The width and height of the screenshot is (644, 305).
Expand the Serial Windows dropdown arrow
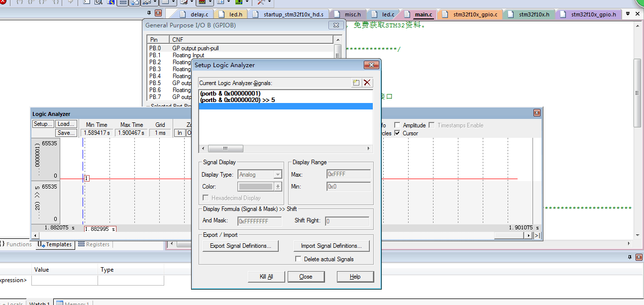pyautogui.click(x=192, y=2)
